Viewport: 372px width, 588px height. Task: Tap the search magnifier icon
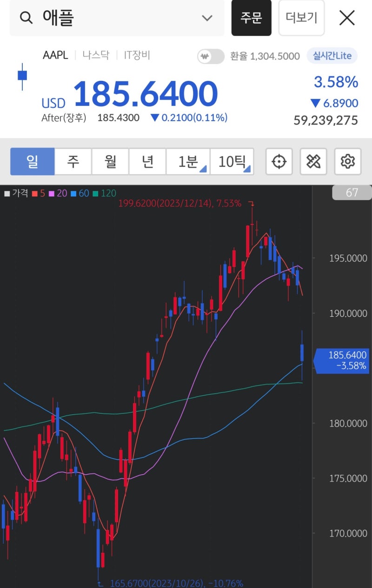(x=27, y=18)
